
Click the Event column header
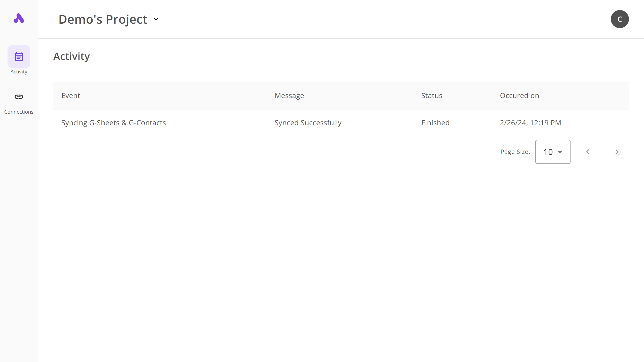pos(71,96)
